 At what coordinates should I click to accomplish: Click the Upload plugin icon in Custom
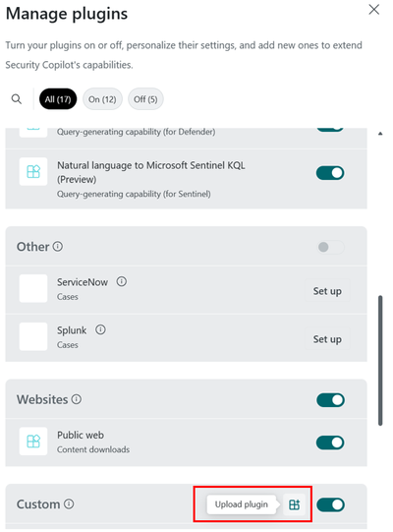294,504
